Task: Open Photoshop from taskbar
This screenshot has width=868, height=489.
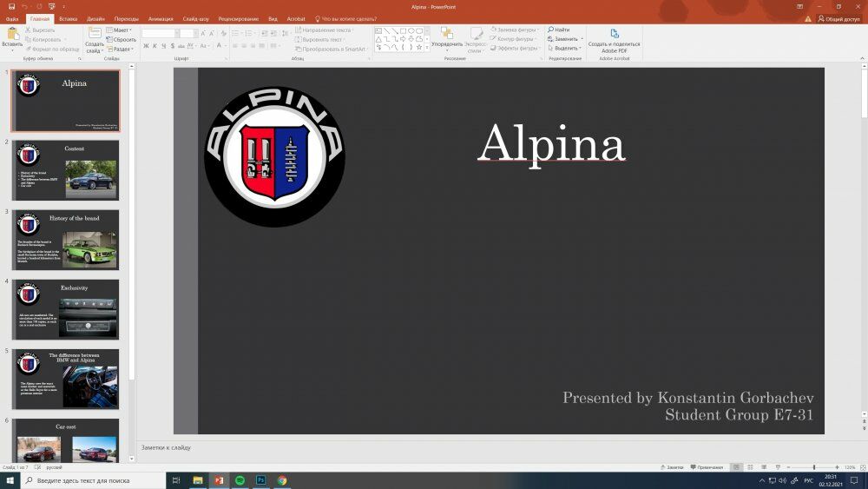Action: 260,480
